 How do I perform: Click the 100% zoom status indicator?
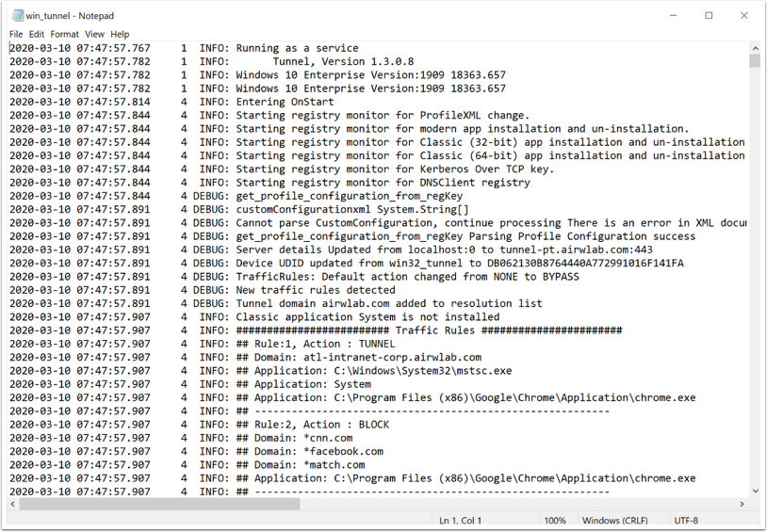point(554,521)
